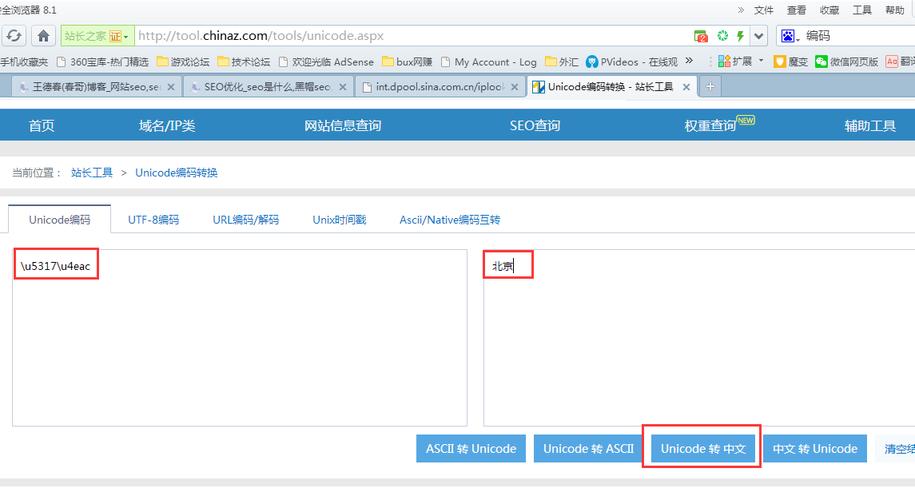Switch to the URL编码/解码 tab

(x=246, y=220)
